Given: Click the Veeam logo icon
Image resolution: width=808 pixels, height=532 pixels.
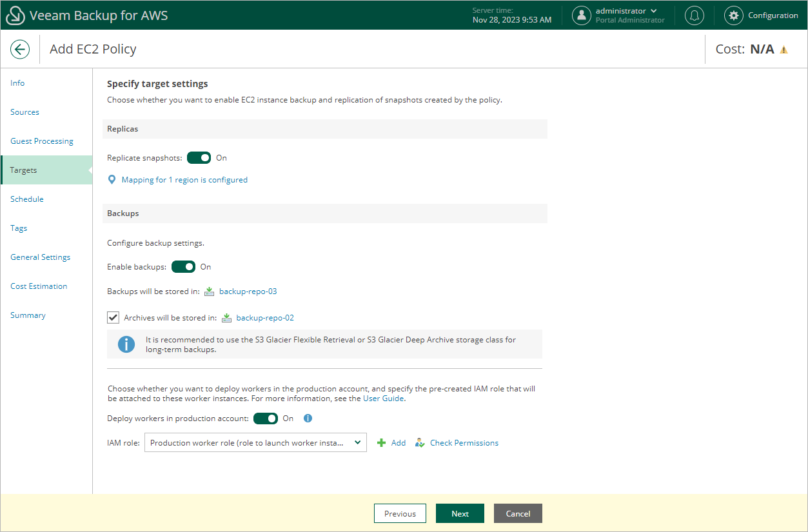Looking at the screenshot, I should 15,15.
